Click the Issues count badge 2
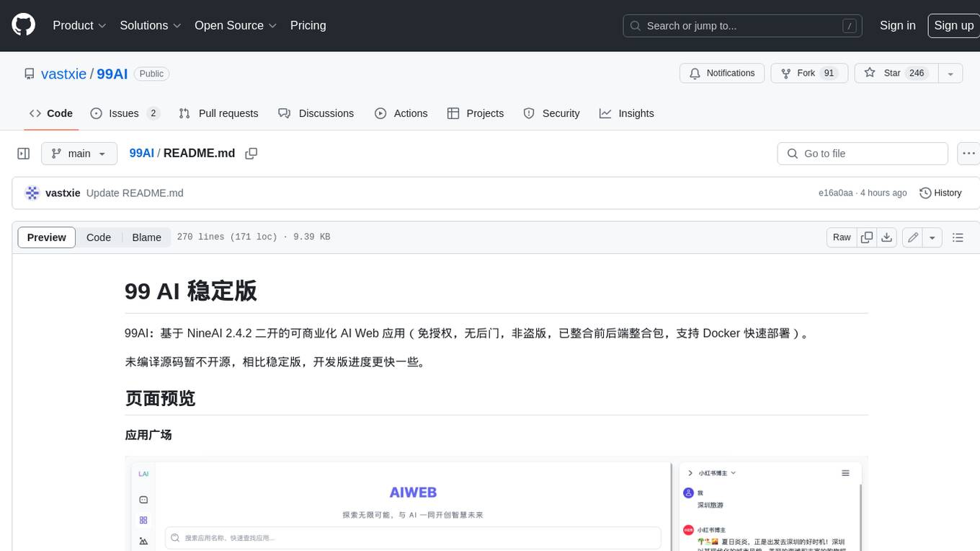The image size is (980, 551). pyautogui.click(x=153, y=113)
